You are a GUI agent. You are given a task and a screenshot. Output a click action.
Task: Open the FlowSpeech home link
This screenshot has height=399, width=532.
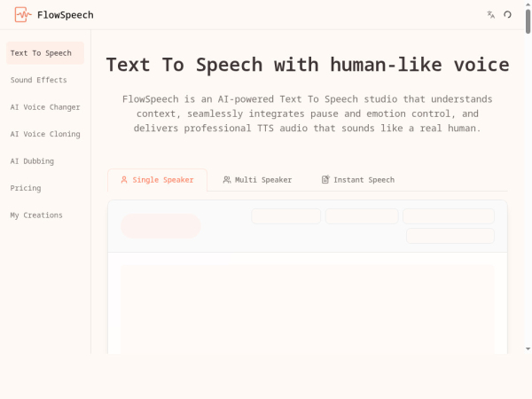click(54, 15)
